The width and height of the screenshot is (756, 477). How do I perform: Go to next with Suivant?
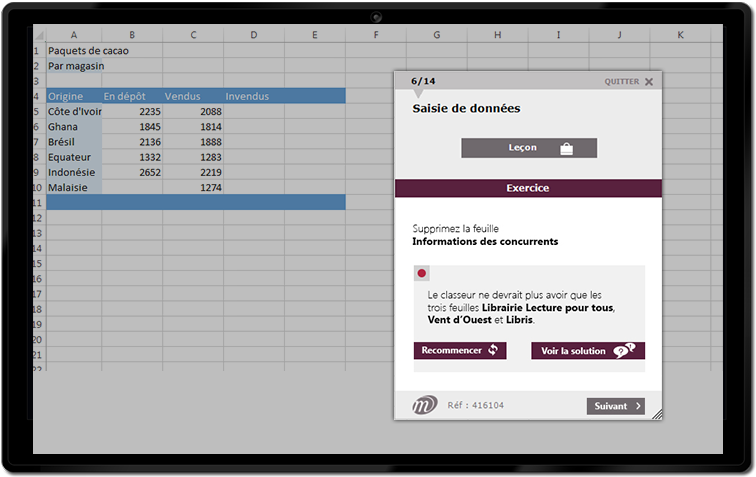coord(615,406)
